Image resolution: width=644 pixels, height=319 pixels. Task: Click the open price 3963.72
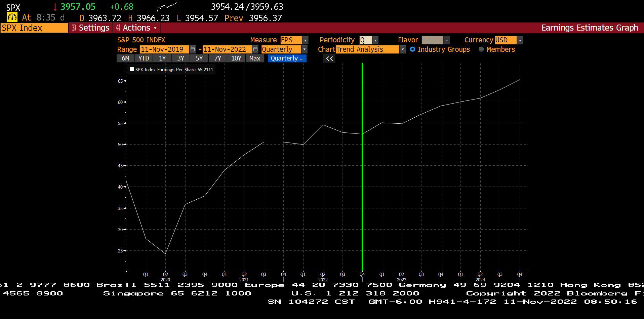point(105,18)
